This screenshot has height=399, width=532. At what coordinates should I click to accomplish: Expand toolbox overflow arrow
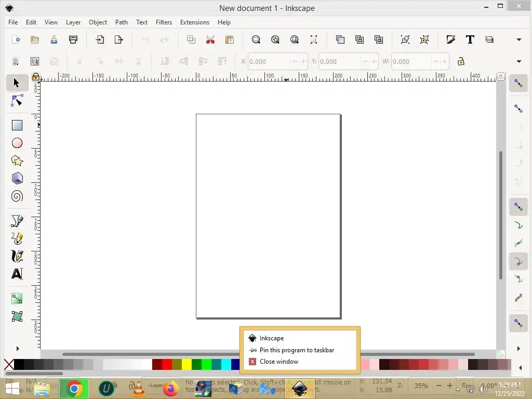click(18, 349)
